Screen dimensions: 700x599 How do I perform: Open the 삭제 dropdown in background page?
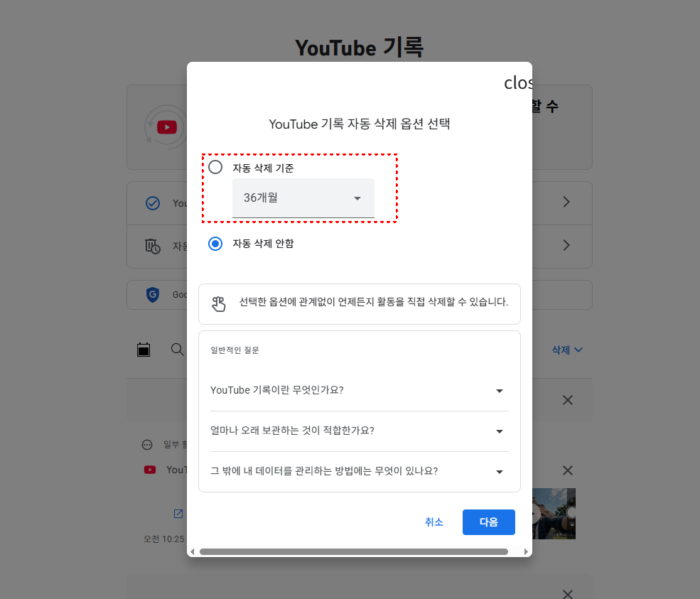point(567,350)
